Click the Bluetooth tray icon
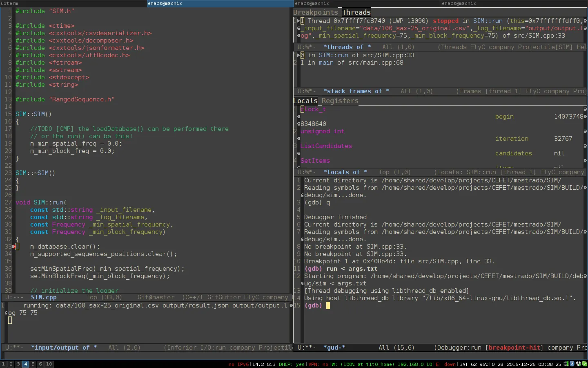The height and width of the screenshot is (368, 588). click(x=572, y=364)
